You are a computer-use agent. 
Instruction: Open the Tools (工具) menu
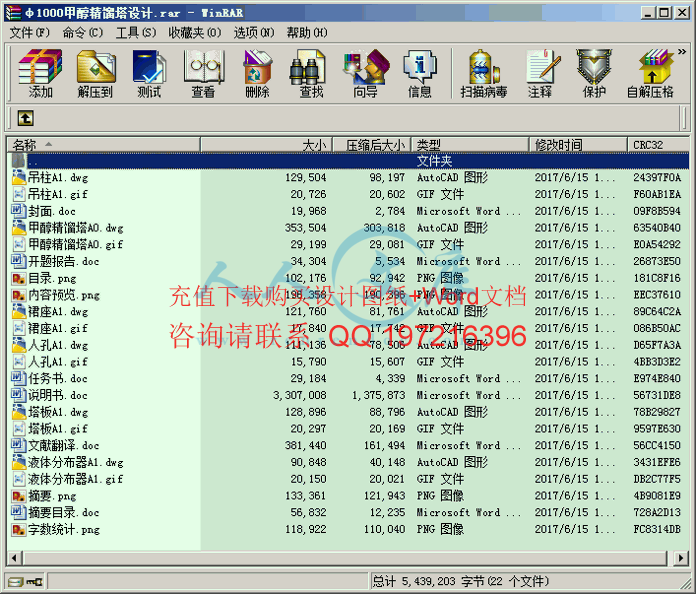click(135, 32)
